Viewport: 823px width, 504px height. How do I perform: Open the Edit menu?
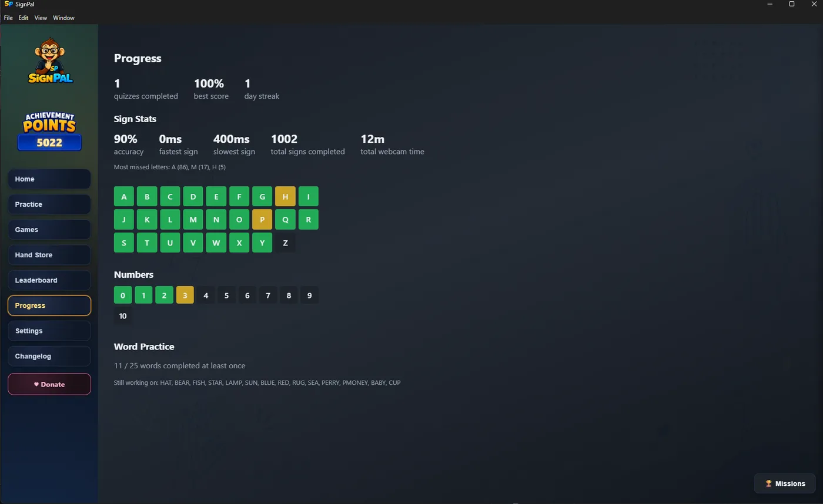(x=24, y=18)
